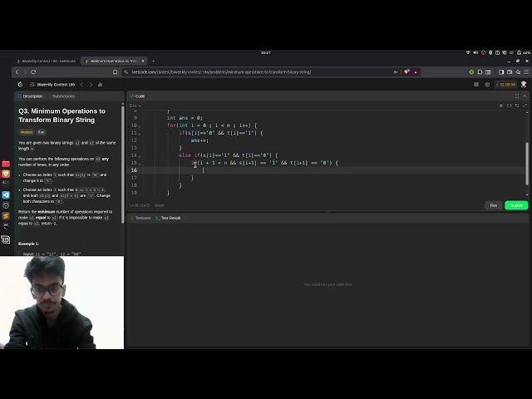532x399 pixels.
Task: Fold the nested if on line 15
Action: [140, 163]
